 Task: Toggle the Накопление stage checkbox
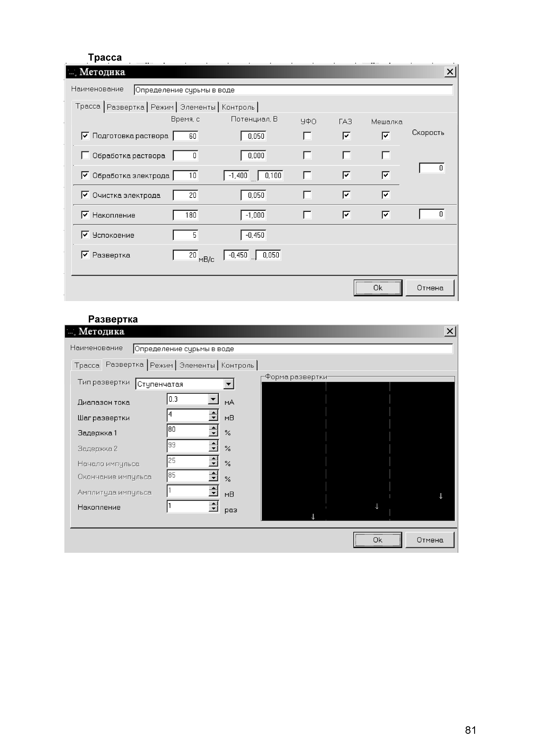pos(85,215)
